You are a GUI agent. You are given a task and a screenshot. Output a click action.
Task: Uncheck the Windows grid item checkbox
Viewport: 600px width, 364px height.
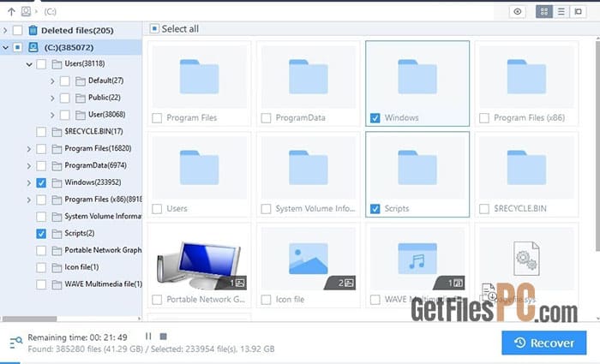click(x=375, y=118)
